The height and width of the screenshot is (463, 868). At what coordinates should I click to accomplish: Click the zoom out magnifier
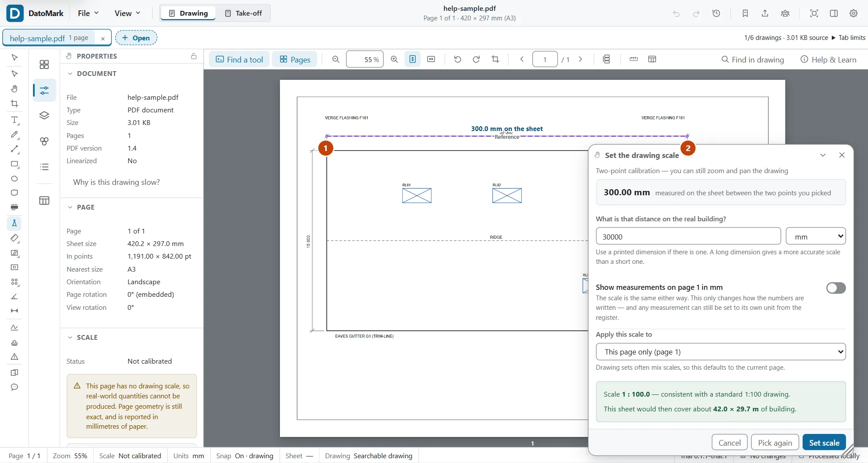point(335,59)
